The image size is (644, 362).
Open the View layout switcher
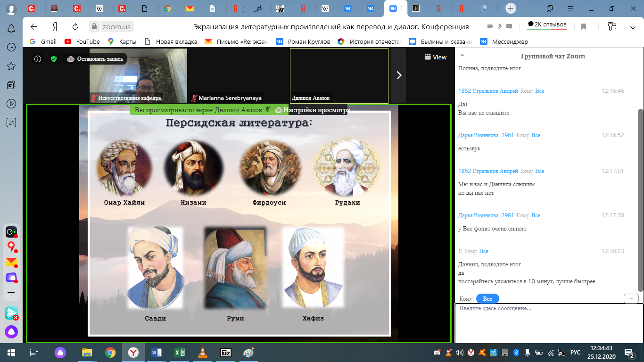point(435,57)
